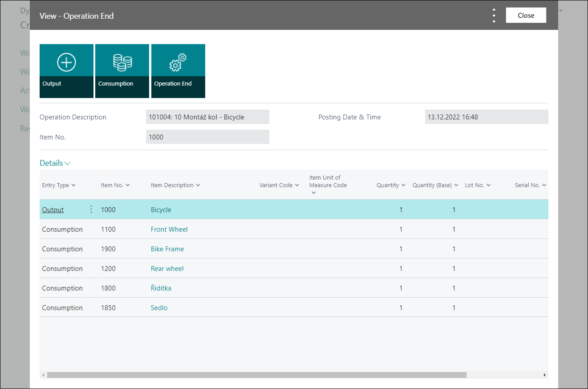Click the Item No. field showing 1000

pos(207,137)
